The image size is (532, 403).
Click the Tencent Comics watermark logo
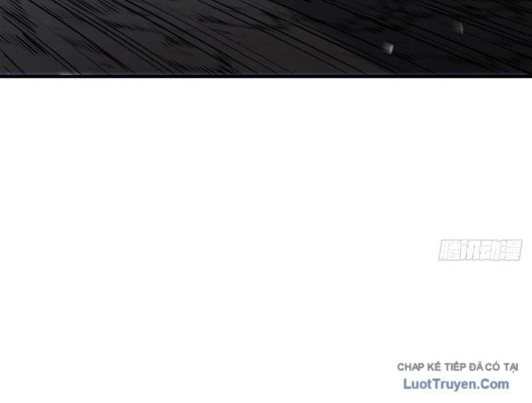point(480,250)
